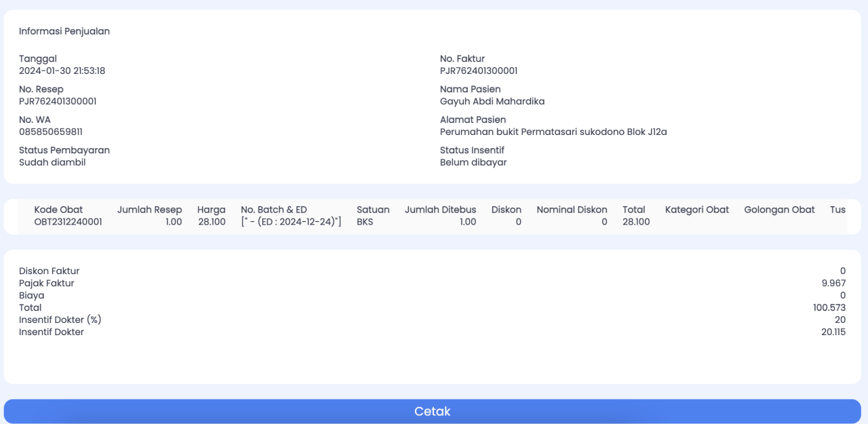Click the Insentif Dokter value 20.115
Screen dimensions: 868x424
(x=833, y=332)
